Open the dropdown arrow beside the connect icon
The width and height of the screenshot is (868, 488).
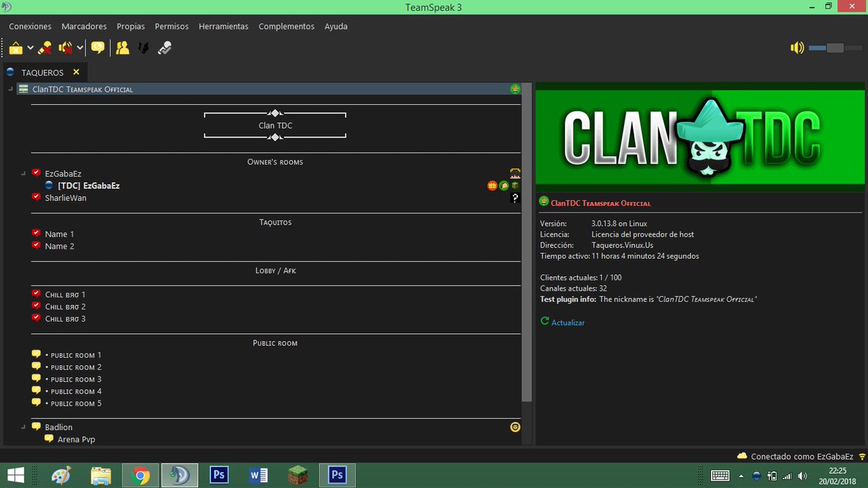click(30, 48)
